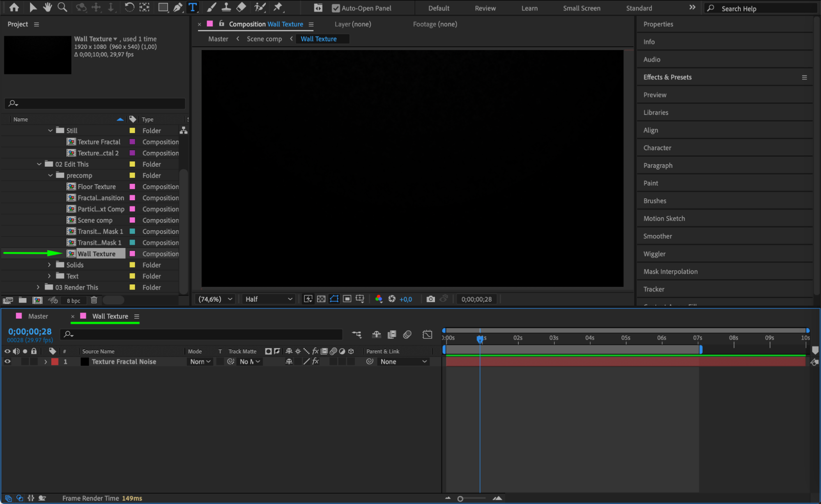The width and height of the screenshot is (821, 504).
Task: Go to Scene comp in breadcrumb
Action: coord(264,39)
